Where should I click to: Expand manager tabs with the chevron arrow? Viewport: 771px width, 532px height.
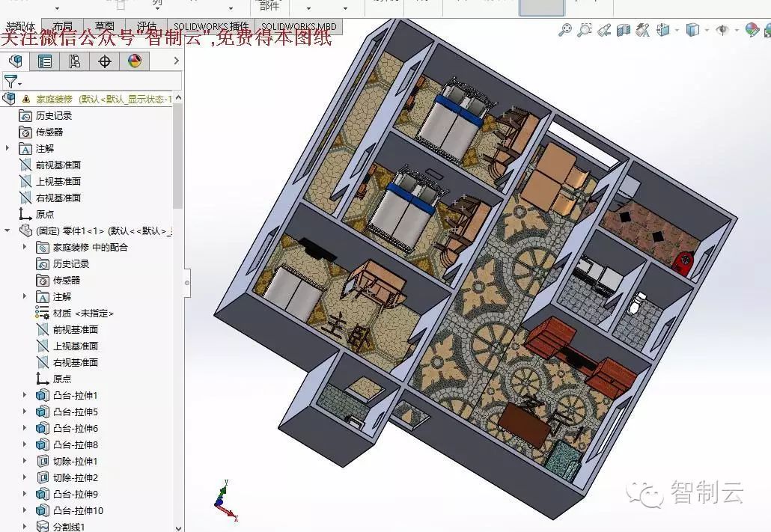176,61
